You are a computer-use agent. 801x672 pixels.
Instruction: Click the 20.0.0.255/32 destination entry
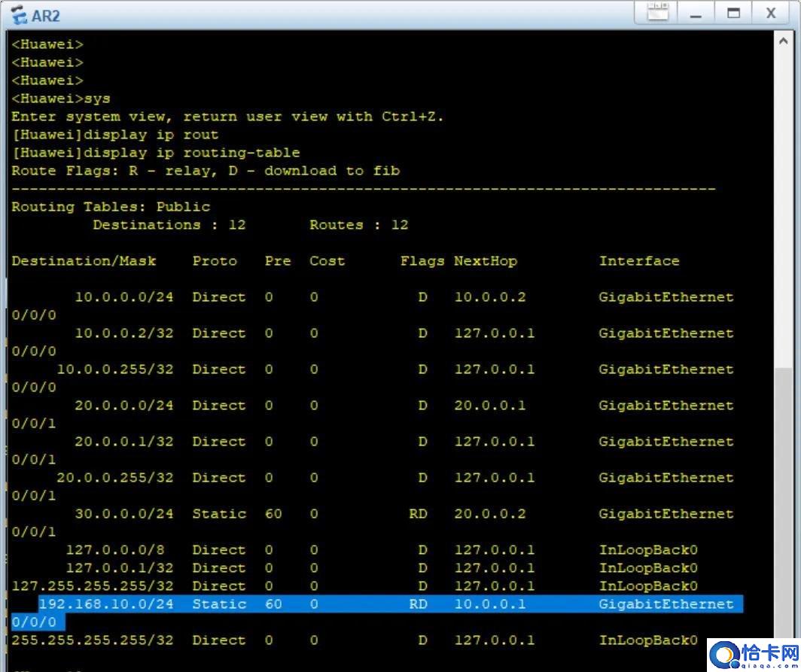tap(115, 478)
